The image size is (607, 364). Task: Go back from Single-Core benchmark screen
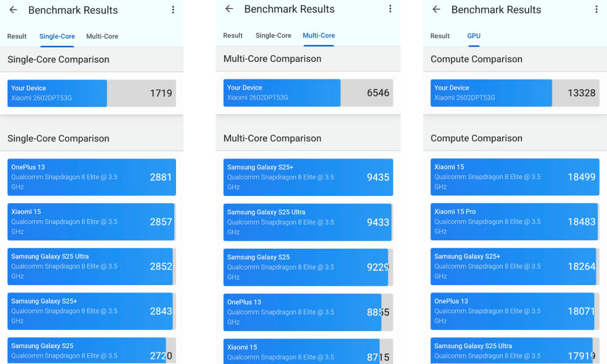click(x=13, y=10)
